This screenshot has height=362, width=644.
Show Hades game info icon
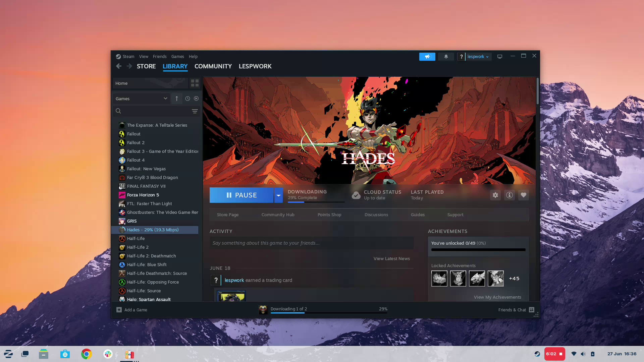[x=509, y=195]
